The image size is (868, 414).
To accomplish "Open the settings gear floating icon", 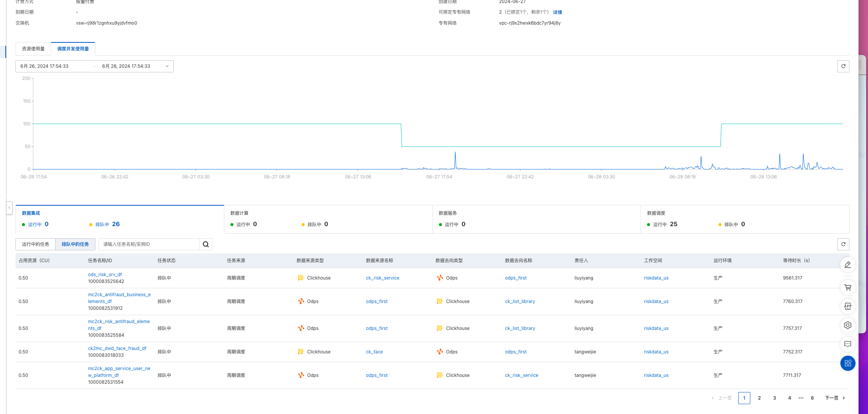I will point(848,325).
